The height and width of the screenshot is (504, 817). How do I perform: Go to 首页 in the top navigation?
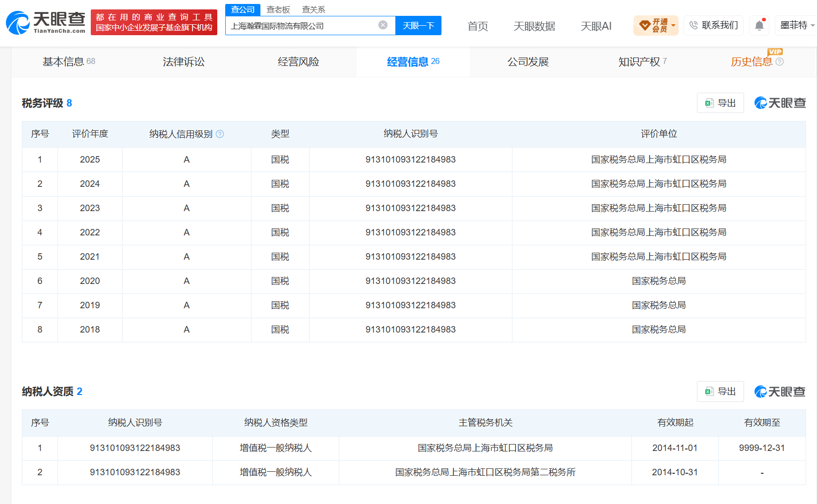pyautogui.click(x=478, y=26)
